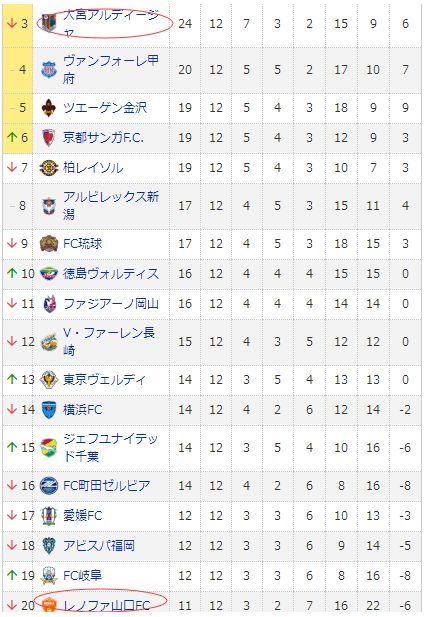424x617 pixels.
Task: Open the 愛媛FC team page link
Action: coord(83,515)
